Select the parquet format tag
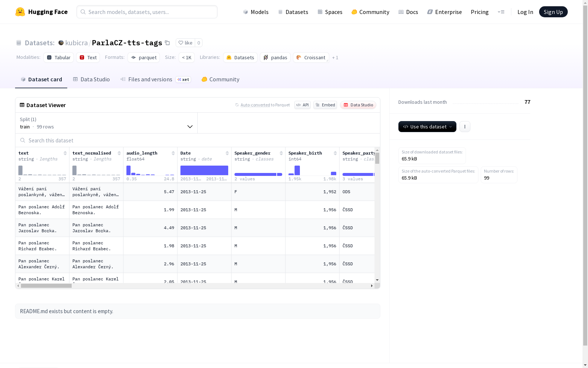Viewport: 588px width, 368px height. 144,57
